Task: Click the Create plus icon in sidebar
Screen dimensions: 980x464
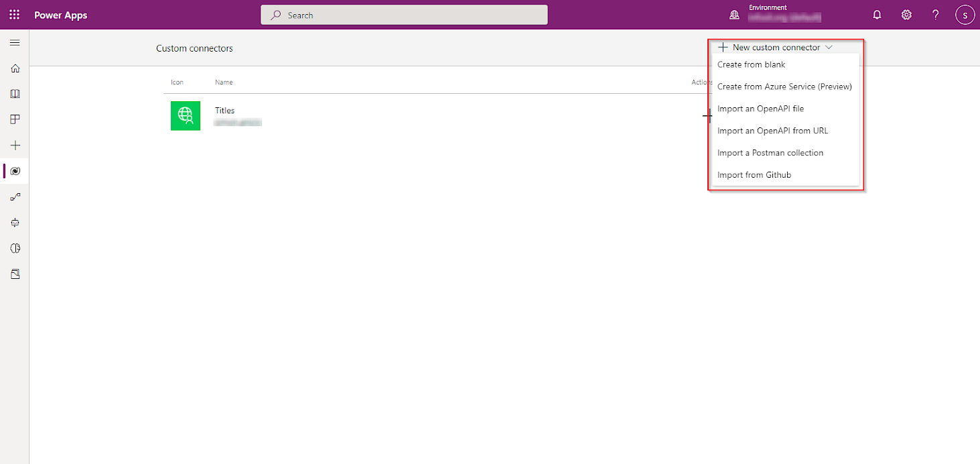Action: 15,146
